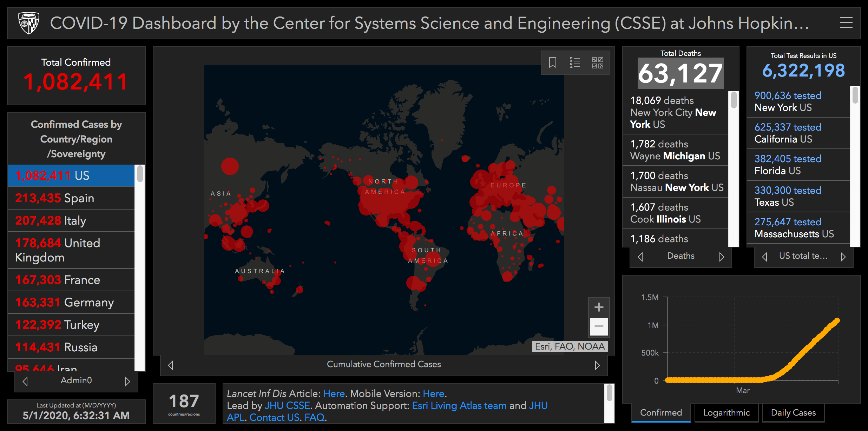Zoom in on the map with plus

[x=599, y=307]
